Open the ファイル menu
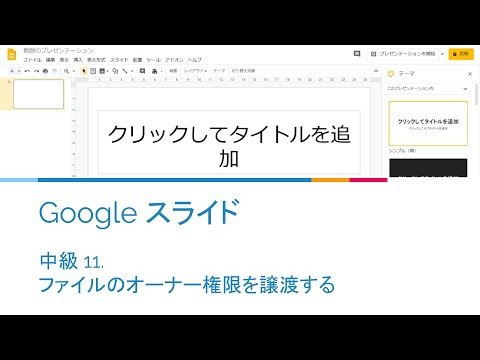Viewport: 480px width, 360px height. pos(32,60)
